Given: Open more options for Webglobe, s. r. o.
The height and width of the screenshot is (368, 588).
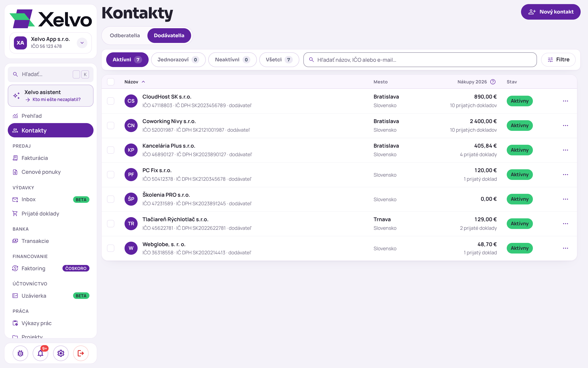Looking at the screenshot, I should click(565, 248).
